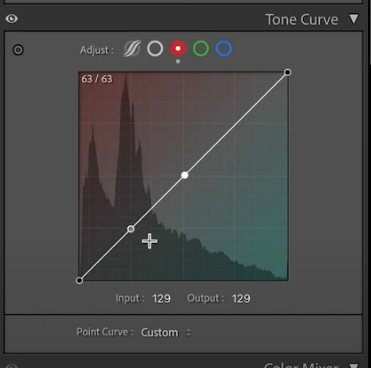Viewport: 371px width, 368px height.
Task: Select the white point curve channel
Action: pos(155,49)
